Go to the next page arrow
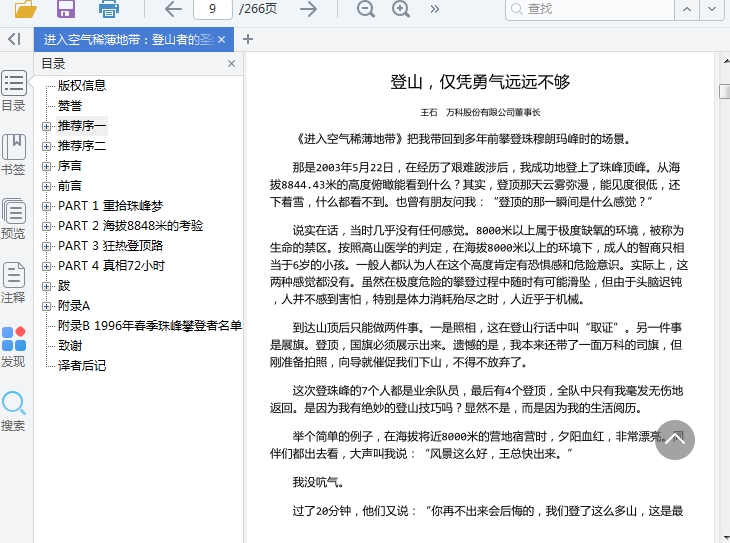 309,9
